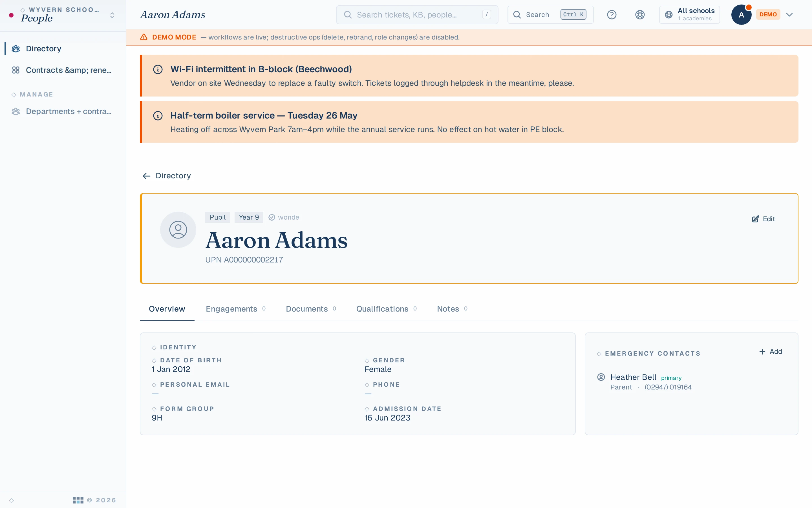Open the Notes tab

(452, 309)
